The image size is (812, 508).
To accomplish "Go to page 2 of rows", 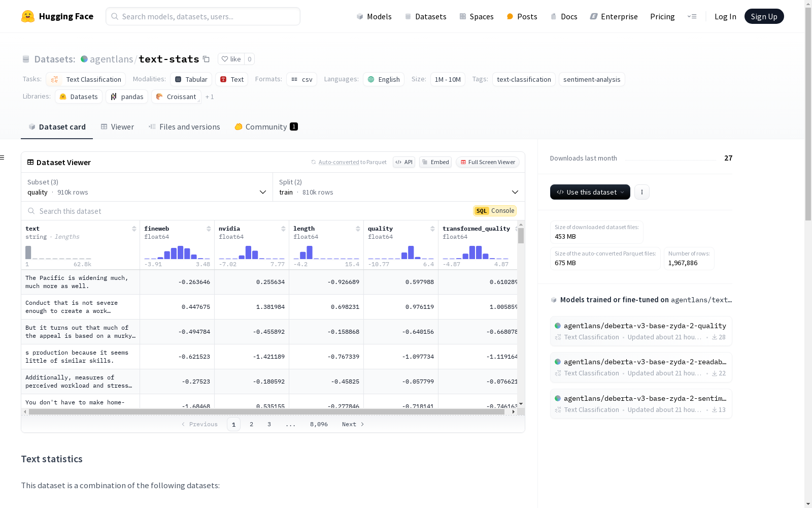I will click(251, 424).
